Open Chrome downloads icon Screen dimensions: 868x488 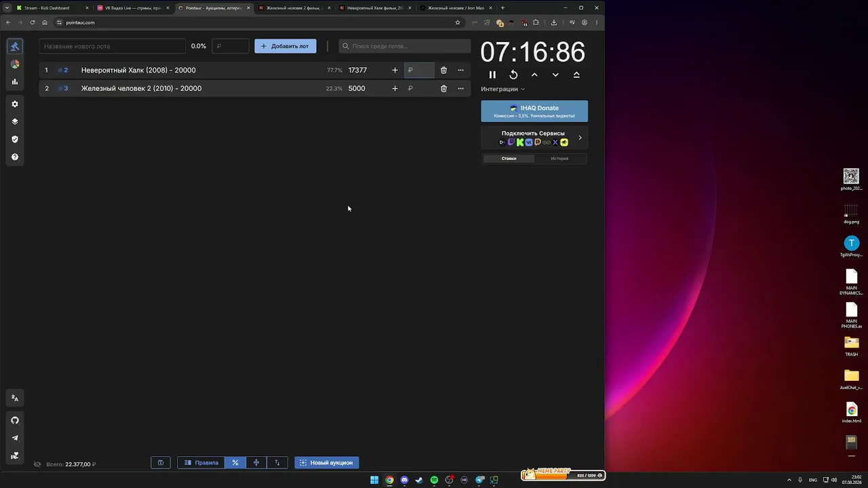coord(554,22)
